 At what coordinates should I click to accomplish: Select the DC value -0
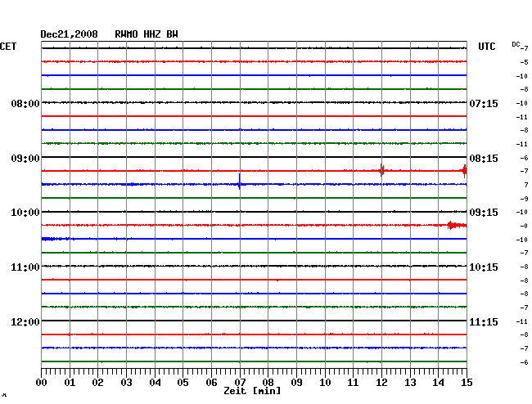(524, 226)
